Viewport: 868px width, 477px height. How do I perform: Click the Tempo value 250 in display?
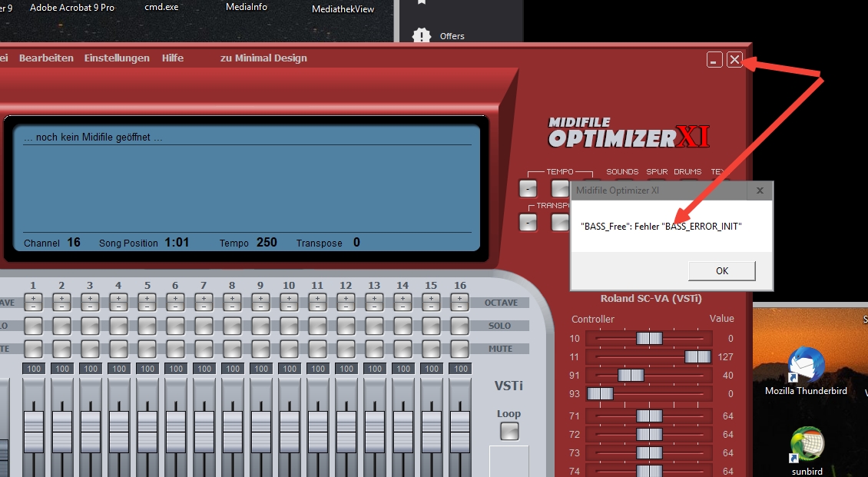(267, 243)
